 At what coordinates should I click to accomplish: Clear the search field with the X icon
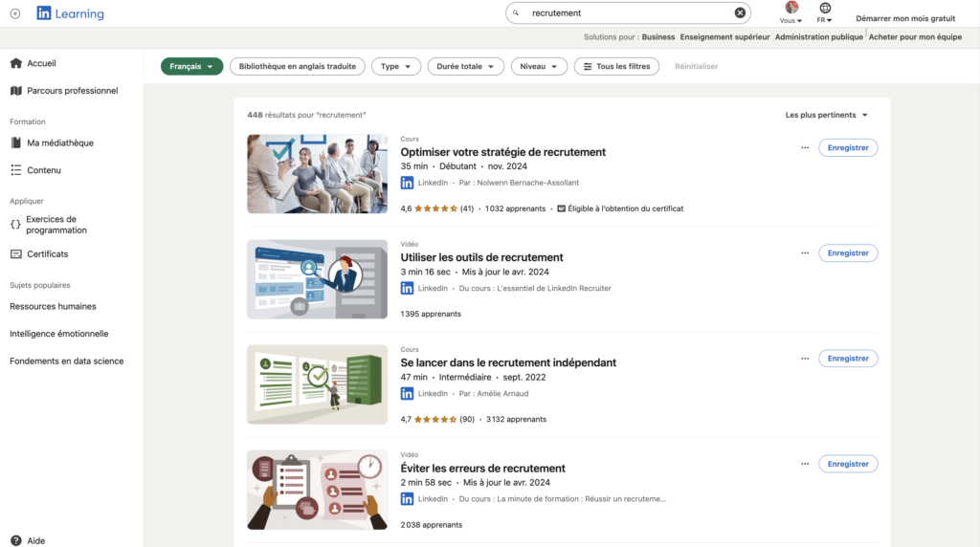pyautogui.click(x=740, y=12)
